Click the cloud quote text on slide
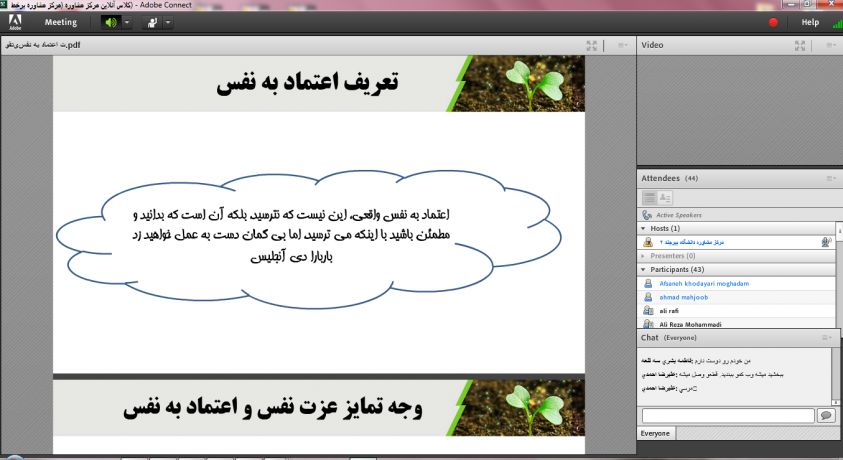 pyautogui.click(x=291, y=235)
